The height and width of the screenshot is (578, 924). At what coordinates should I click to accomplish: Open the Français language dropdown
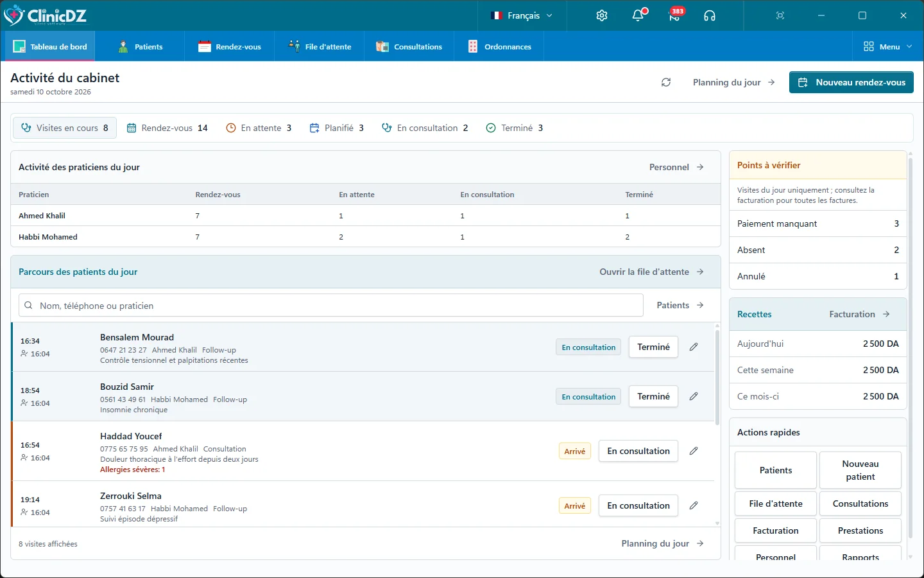(522, 15)
